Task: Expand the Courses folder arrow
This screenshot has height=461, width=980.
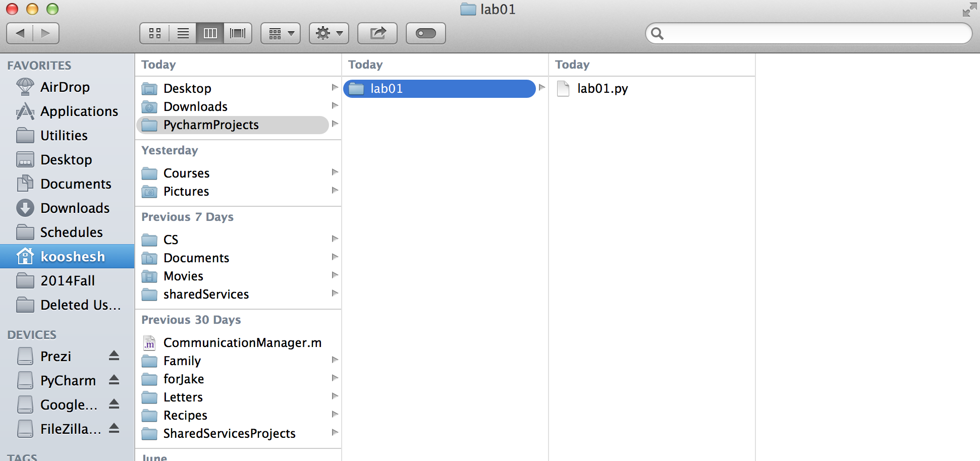Action: point(335,172)
